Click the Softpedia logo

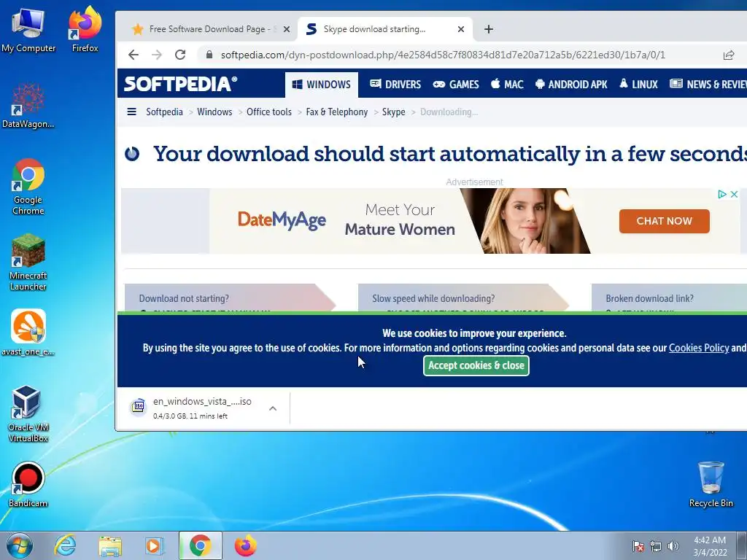(x=181, y=84)
